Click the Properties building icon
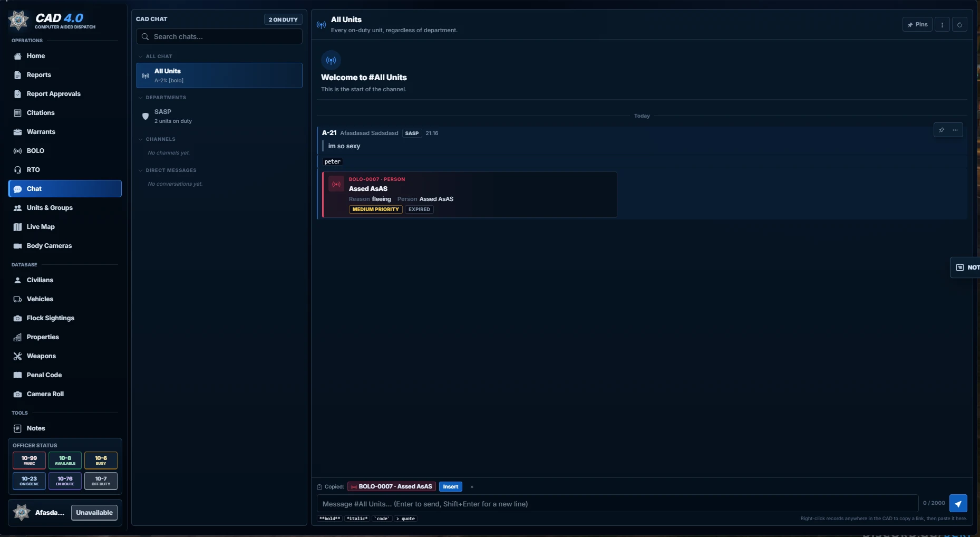980x537 pixels. 17,337
